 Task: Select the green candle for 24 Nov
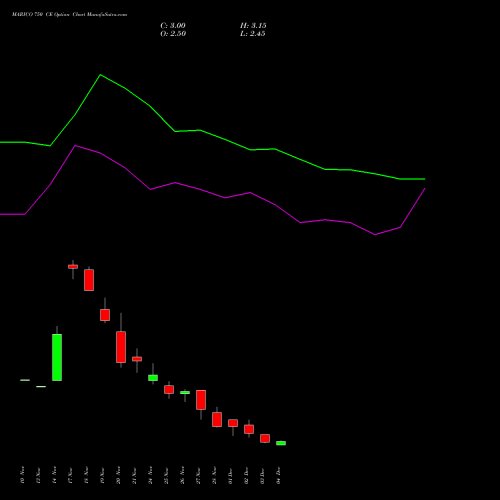153,378
